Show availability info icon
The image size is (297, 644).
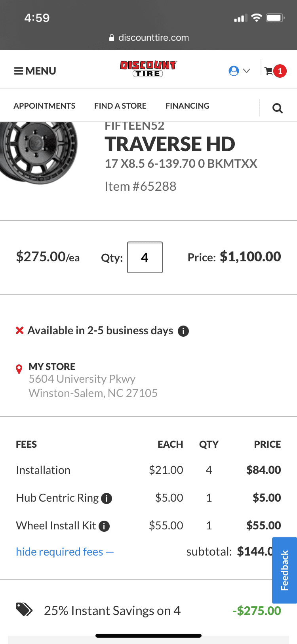(x=183, y=331)
